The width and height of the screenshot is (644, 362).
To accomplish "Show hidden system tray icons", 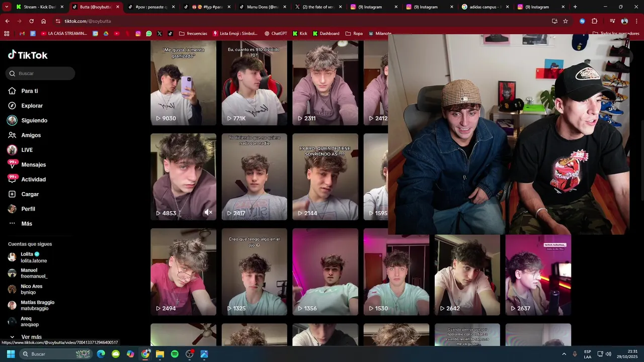I will click(x=564, y=354).
